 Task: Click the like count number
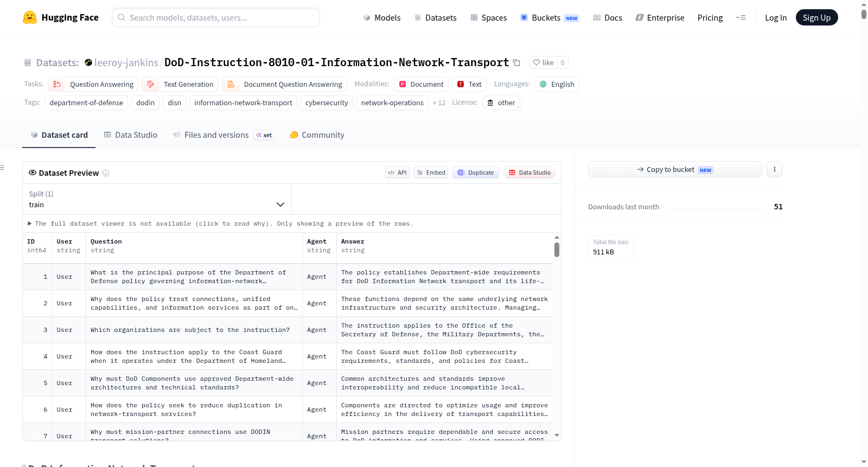coord(563,62)
